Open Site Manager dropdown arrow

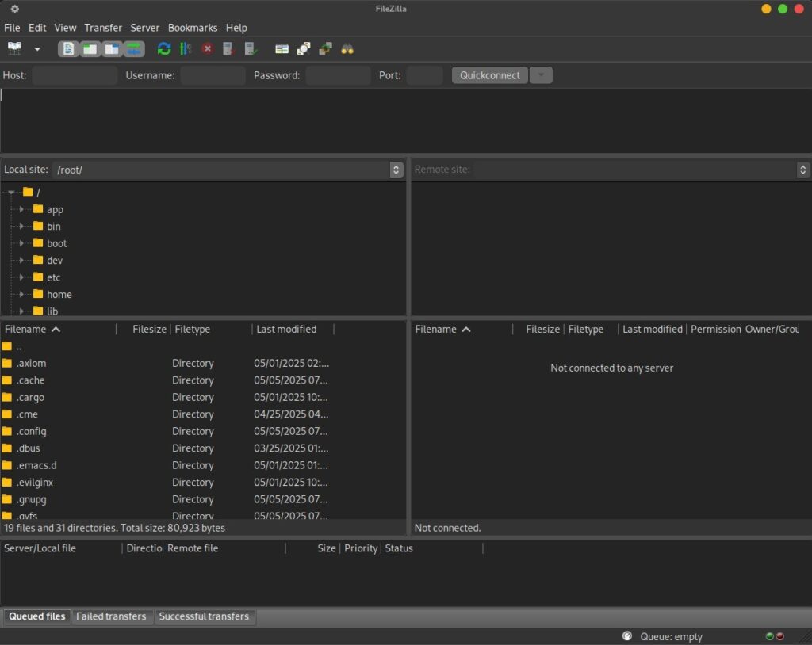[37, 49]
